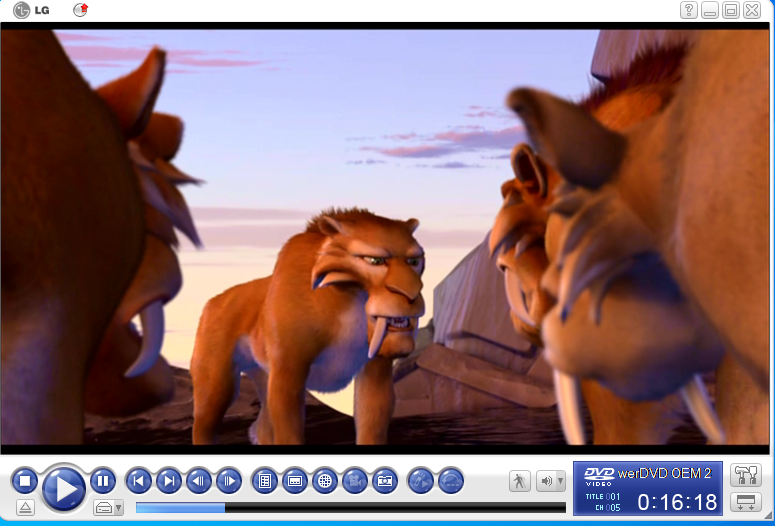Open the DVD menu list icon
This screenshot has width=775, height=526.
pyautogui.click(x=264, y=481)
